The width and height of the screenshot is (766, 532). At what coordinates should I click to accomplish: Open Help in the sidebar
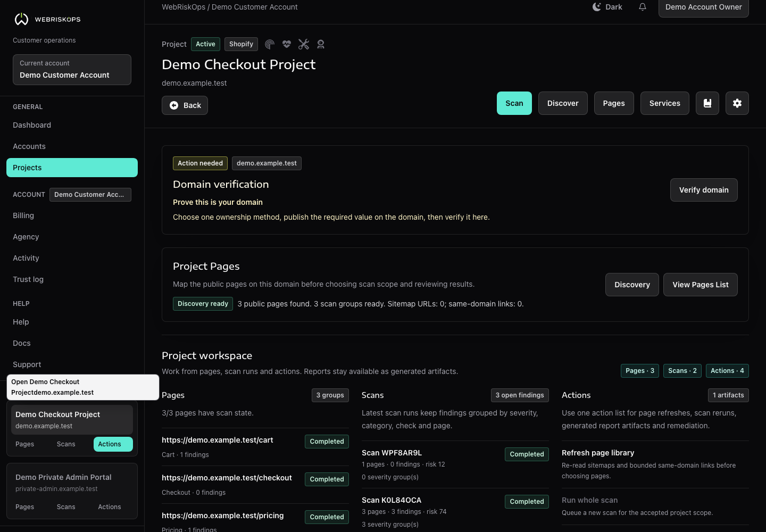click(x=72, y=322)
